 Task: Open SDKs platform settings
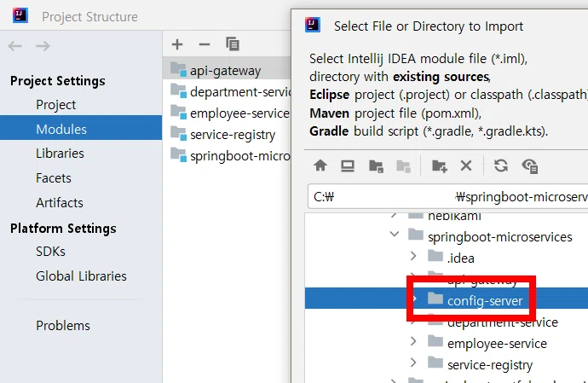(50, 251)
